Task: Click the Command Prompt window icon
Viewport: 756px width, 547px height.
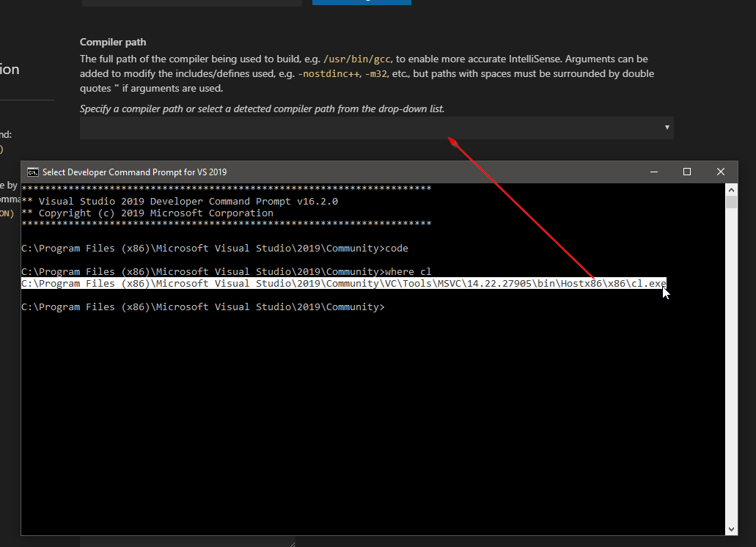Action: (33, 172)
